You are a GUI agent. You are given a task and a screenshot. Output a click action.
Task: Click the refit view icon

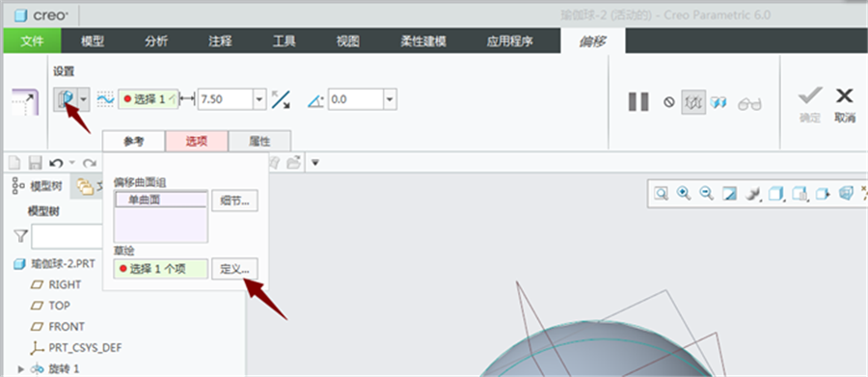(x=662, y=193)
